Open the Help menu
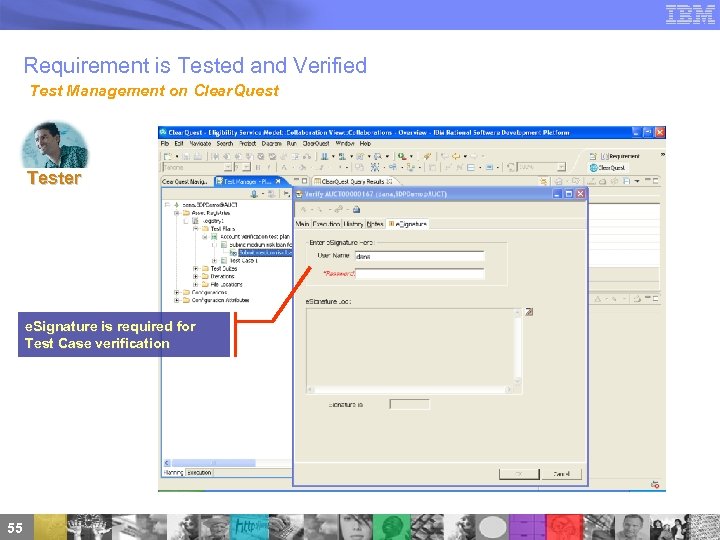The height and width of the screenshot is (540, 720). tap(365, 143)
